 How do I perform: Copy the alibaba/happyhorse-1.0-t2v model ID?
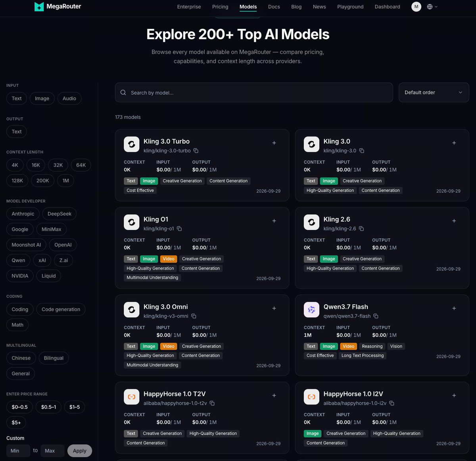[x=212, y=403]
